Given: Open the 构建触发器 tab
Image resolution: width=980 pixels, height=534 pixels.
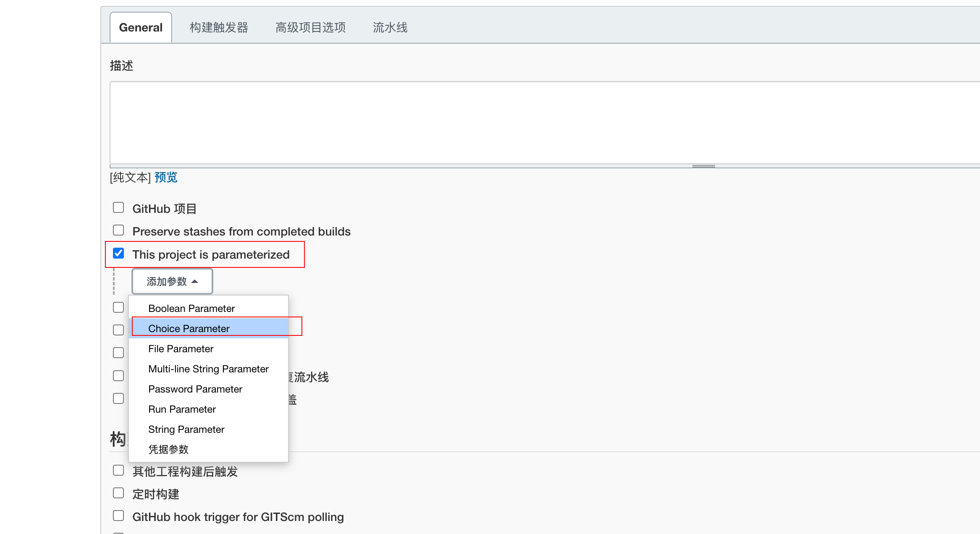Looking at the screenshot, I should tap(219, 28).
